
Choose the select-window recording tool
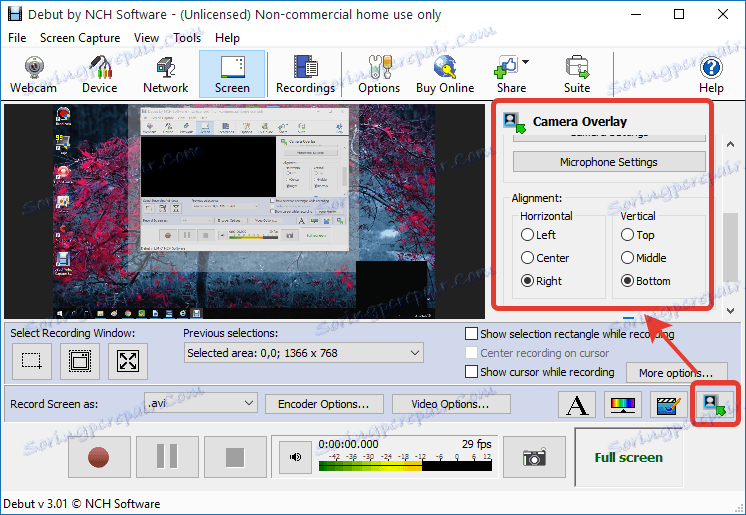(80, 361)
